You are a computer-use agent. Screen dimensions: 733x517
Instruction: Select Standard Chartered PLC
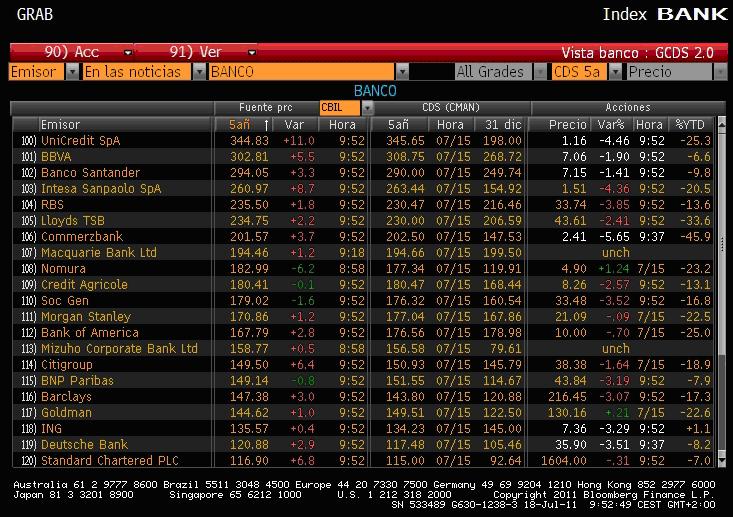(x=110, y=460)
